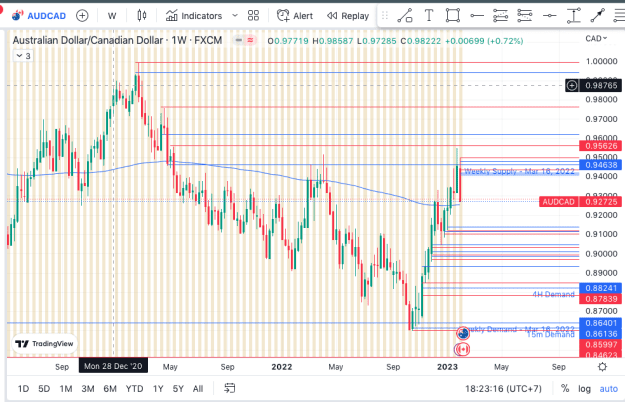The image size is (625, 402).
Task: Click the add symbol plus icon
Action: click(x=82, y=16)
